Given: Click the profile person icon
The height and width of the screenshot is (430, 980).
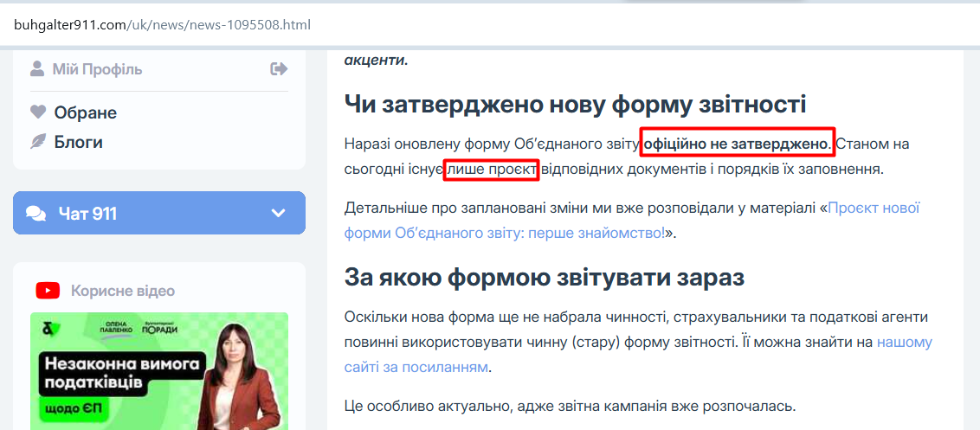Looking at the screenshot, I should (x=37, y=68).
